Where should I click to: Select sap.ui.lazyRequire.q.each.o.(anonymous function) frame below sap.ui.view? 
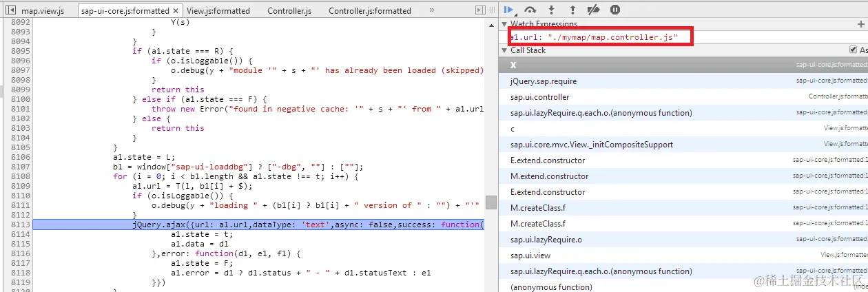pyautogui.click(x=683, y=271)
